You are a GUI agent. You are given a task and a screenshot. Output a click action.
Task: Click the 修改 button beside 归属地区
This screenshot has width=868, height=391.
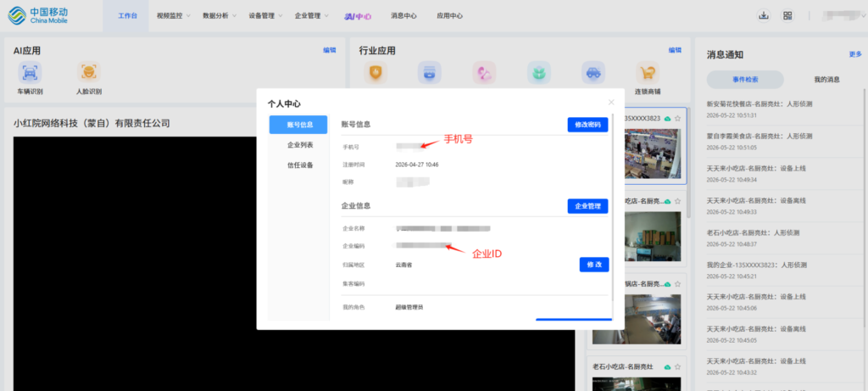point(594,265)
